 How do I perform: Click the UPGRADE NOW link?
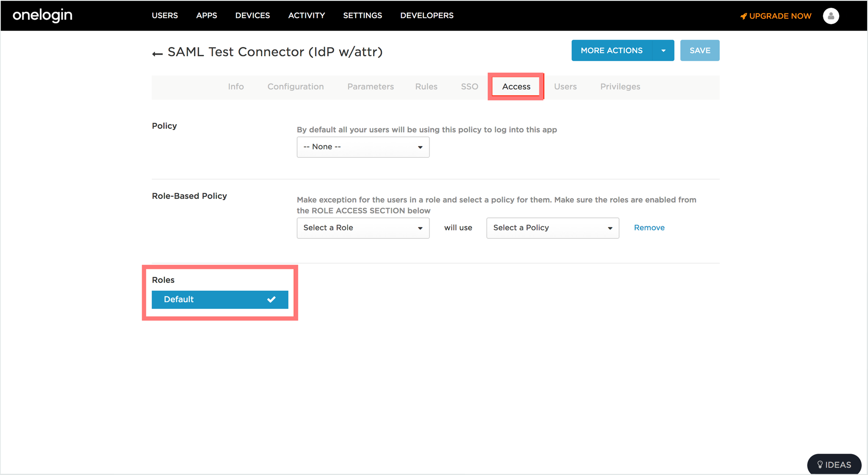point(776,16)
